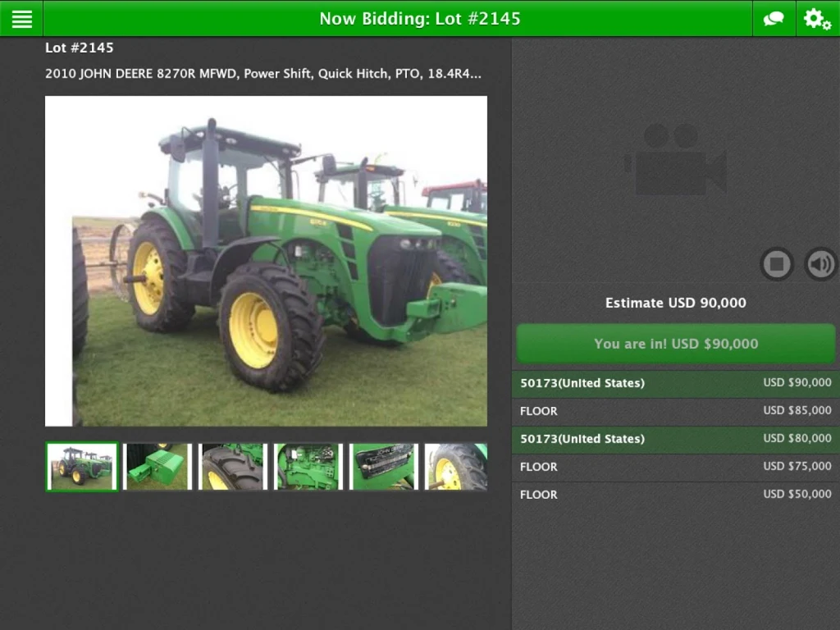Select the front-view tractor thumbnail
The image size is (840, 630).
point(82,466)
